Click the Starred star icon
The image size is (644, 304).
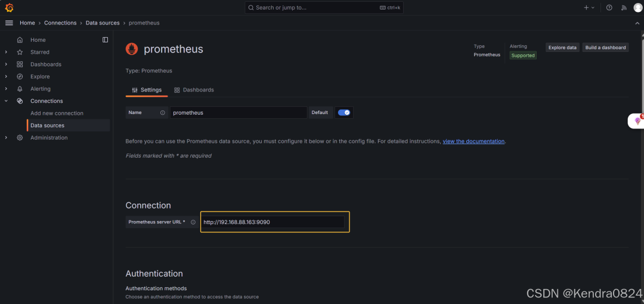20,52
